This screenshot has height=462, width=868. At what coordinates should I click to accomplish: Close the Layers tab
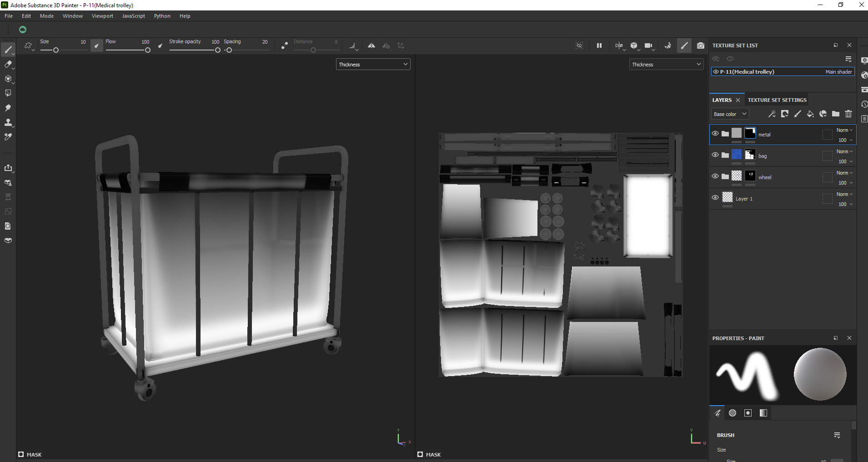[x=738, y=100]
